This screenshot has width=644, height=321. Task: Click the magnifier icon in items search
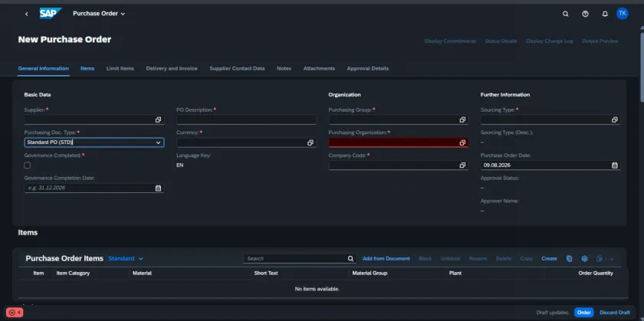pyautogui.click(x=350, y=259)
